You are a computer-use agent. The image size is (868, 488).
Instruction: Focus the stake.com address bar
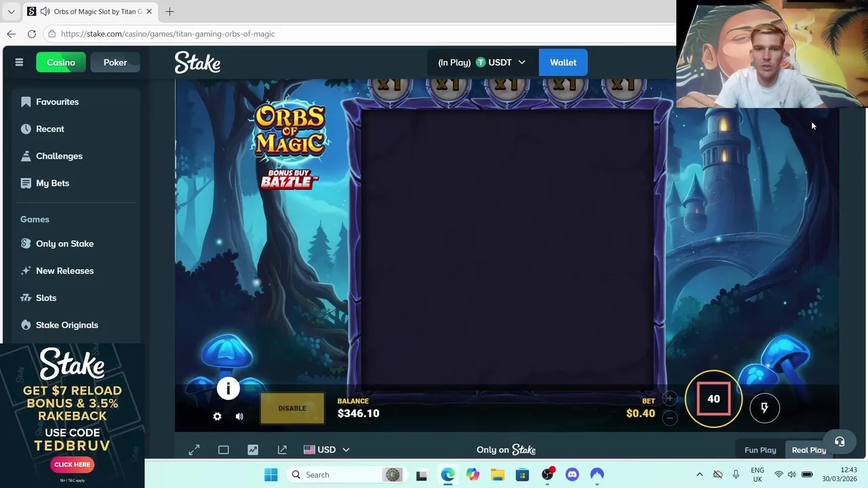pyautogui.click(x=359, y=33)
